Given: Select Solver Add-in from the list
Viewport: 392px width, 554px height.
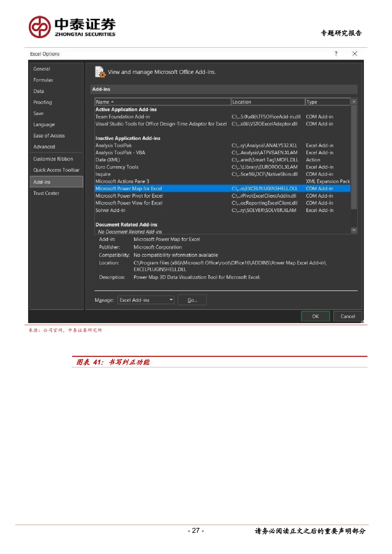Looking at the screenshot, I should [110, 210].
